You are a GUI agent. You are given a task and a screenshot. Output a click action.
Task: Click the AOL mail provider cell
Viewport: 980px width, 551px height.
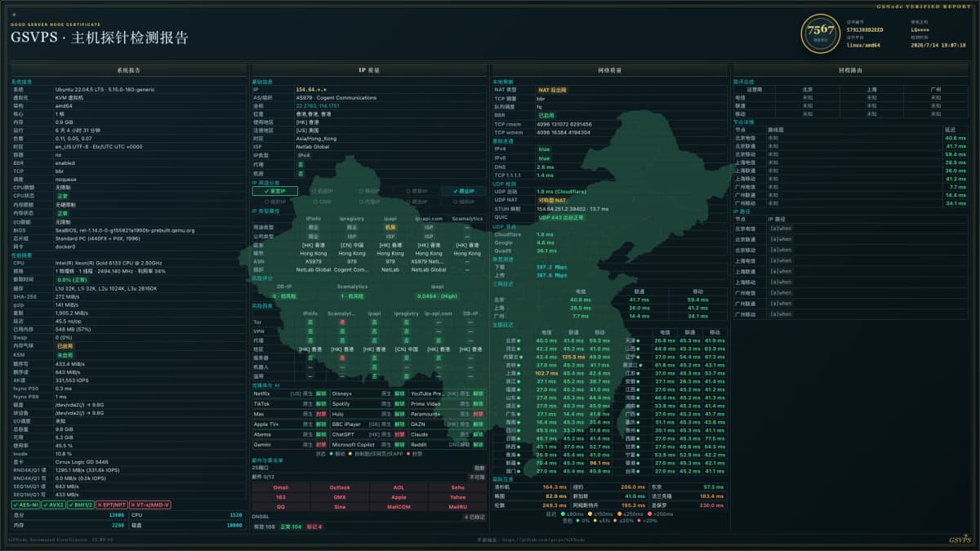(x=399, y=487)
